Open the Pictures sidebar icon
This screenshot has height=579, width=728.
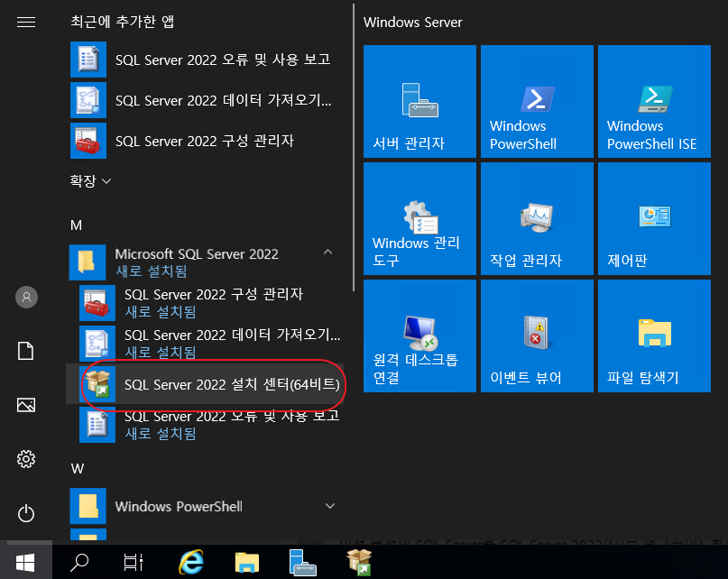point(26,405)
